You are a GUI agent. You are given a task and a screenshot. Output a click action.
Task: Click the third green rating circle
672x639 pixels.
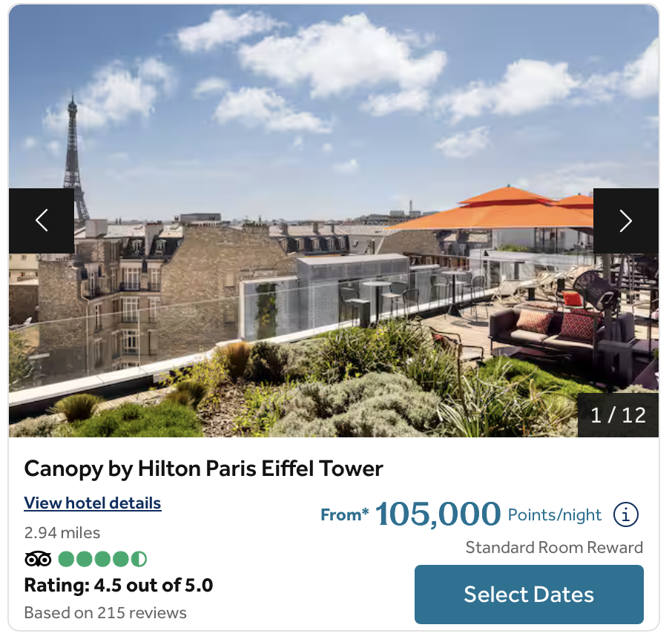[102, 559]
